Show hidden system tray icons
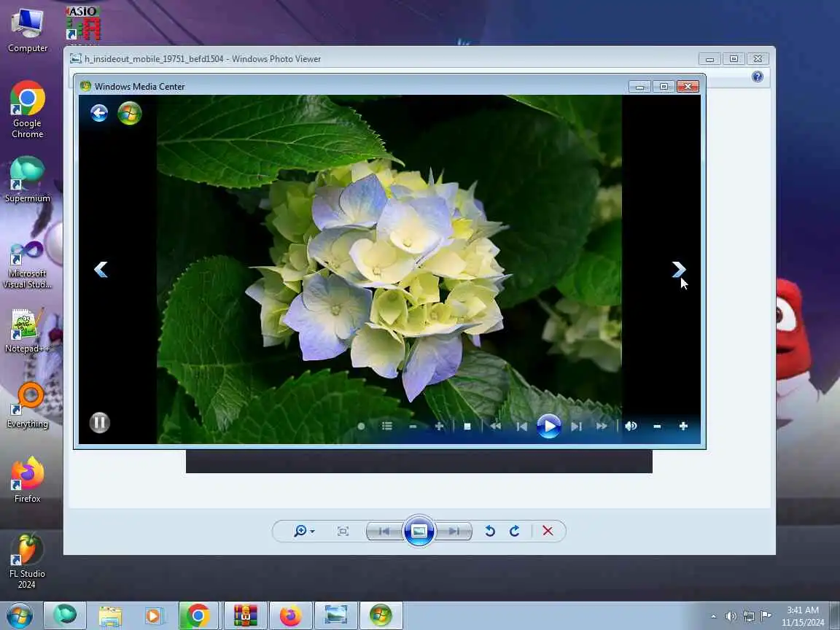 pos(714,616)
